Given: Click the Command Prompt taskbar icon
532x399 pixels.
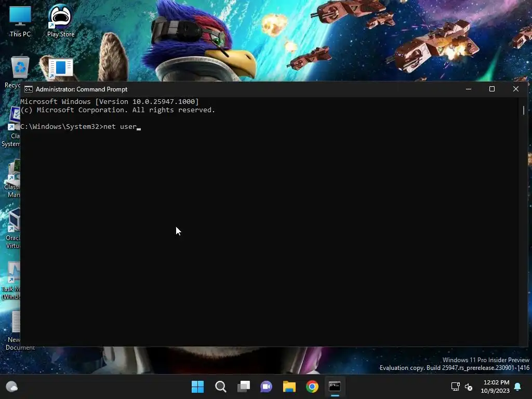Looking at the screenshot, I should 335,387.
